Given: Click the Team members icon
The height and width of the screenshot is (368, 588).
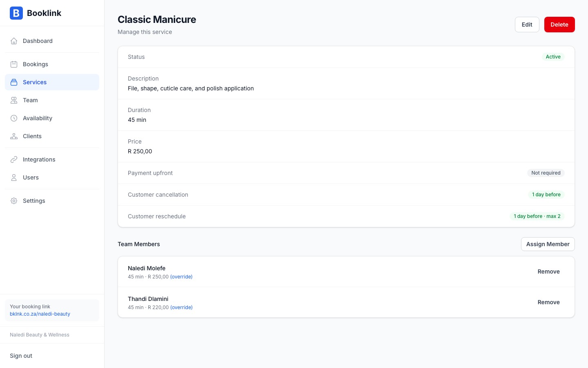Looking at the screenshot, I should (14, 100).
